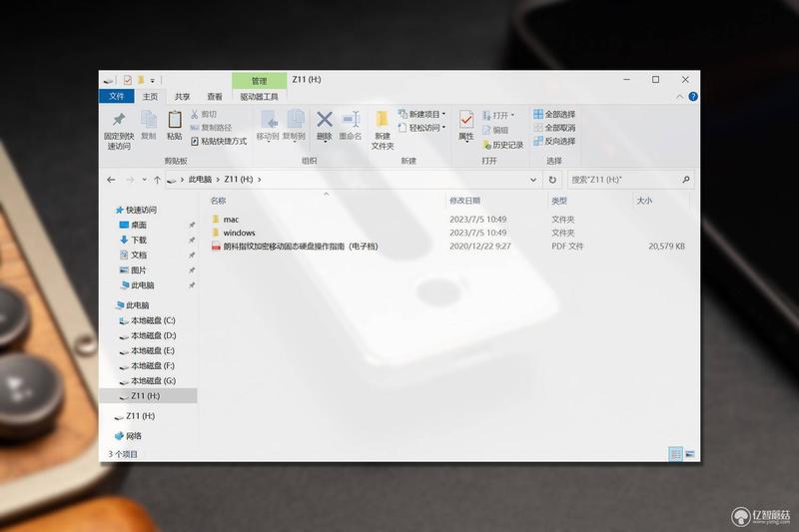Sort by the Type (类型) column header
Screen dimensions: 799x532
[559, 201]
